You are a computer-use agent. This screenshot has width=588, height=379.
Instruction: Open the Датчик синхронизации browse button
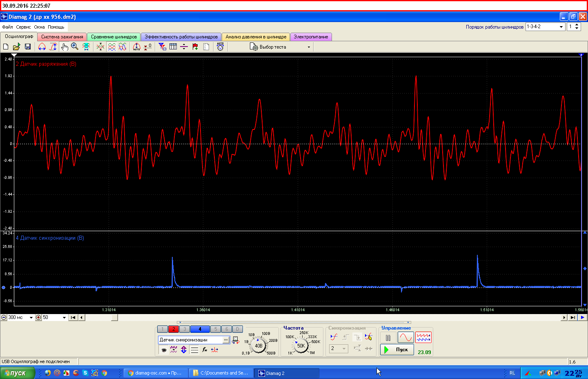coord(226,340)
